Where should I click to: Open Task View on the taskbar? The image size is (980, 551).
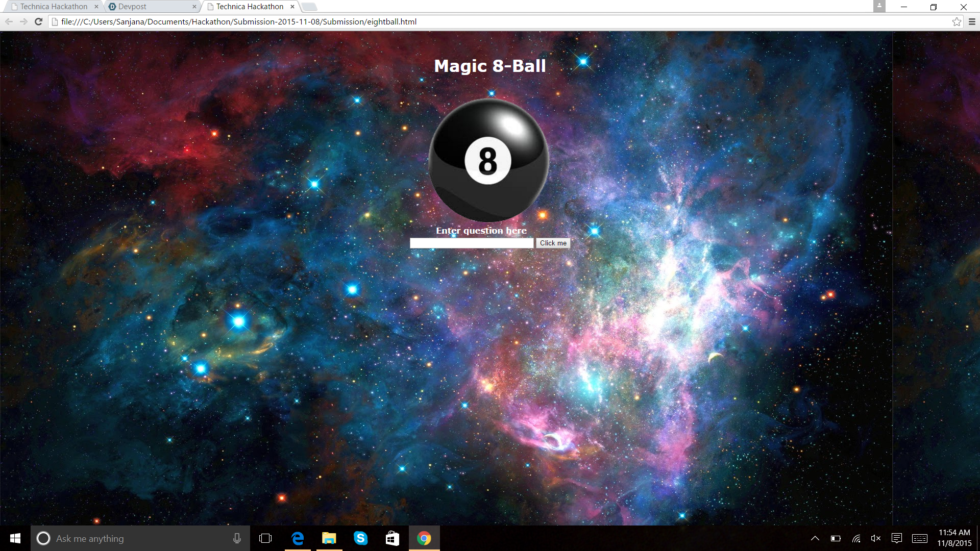[265, 538]
